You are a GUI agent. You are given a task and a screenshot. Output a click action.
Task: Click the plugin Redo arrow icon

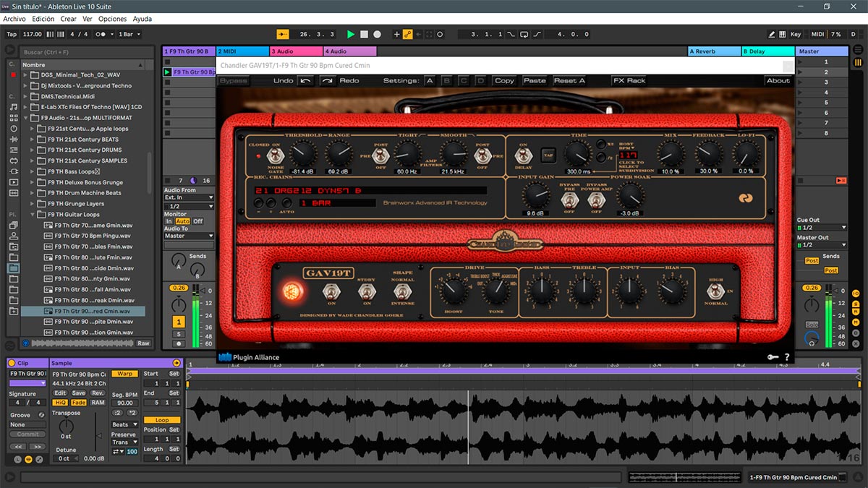click(328, 81)
